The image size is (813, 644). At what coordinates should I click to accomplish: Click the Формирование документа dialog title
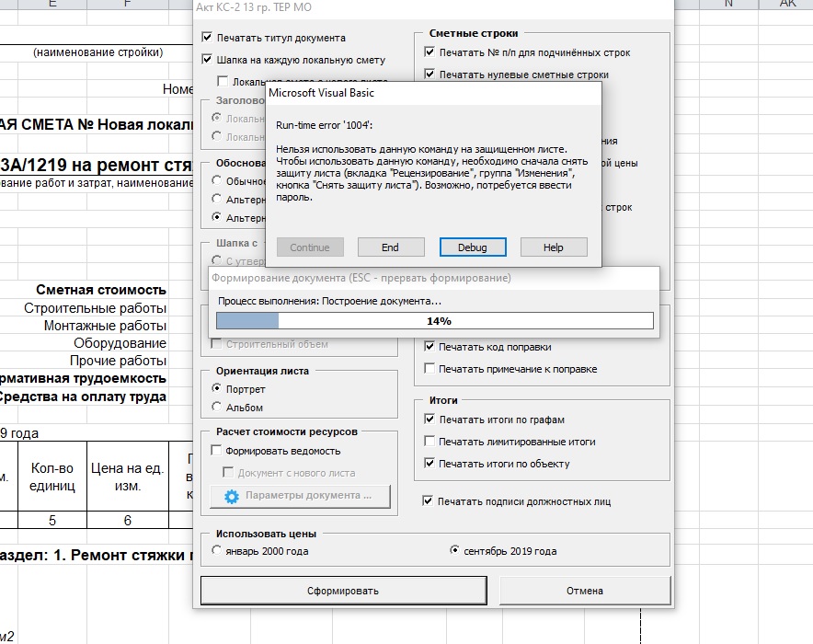pos(361,278)
